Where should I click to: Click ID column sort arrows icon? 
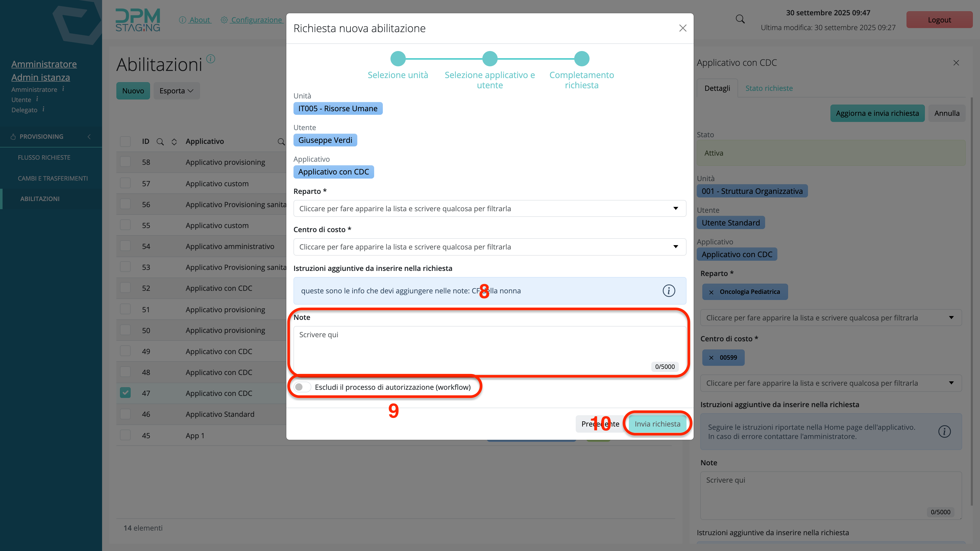coord(174,142)
